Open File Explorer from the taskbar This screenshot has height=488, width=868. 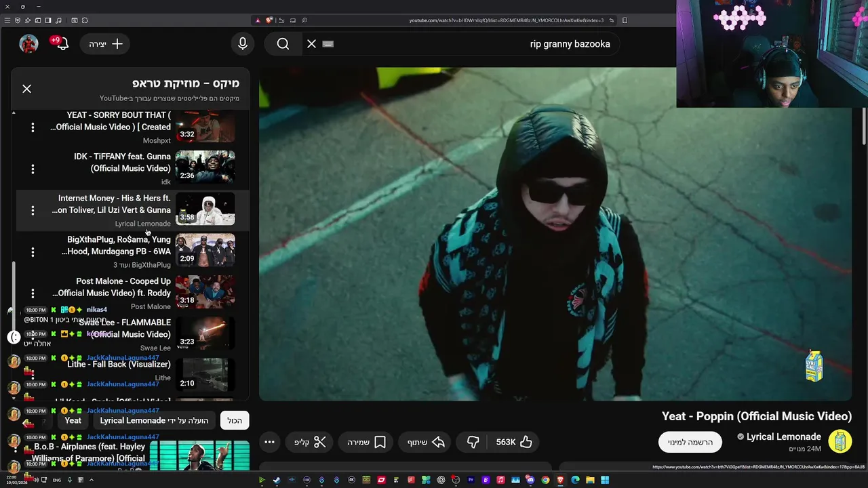pos(590,481)
